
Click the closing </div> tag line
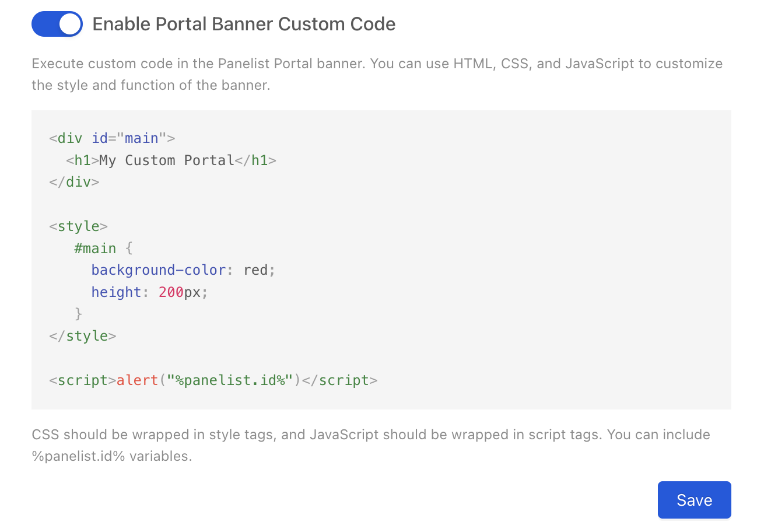(74, 182)
